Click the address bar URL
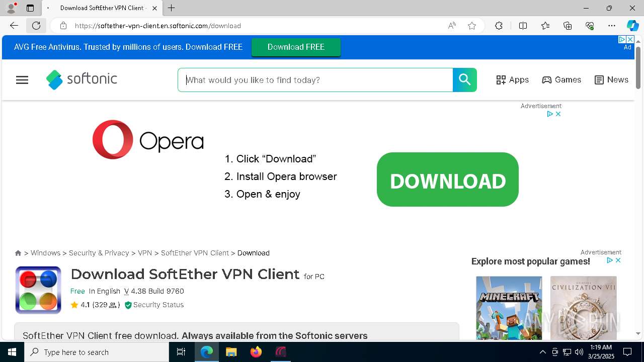This screenshot has width=644, height=362. 158,26
